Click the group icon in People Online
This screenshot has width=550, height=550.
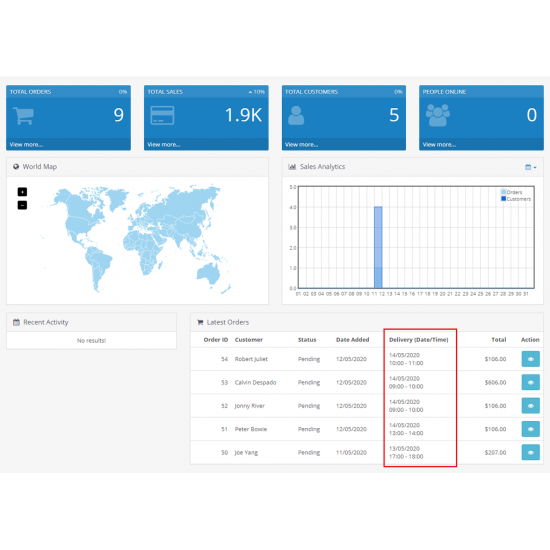(437, 115)
